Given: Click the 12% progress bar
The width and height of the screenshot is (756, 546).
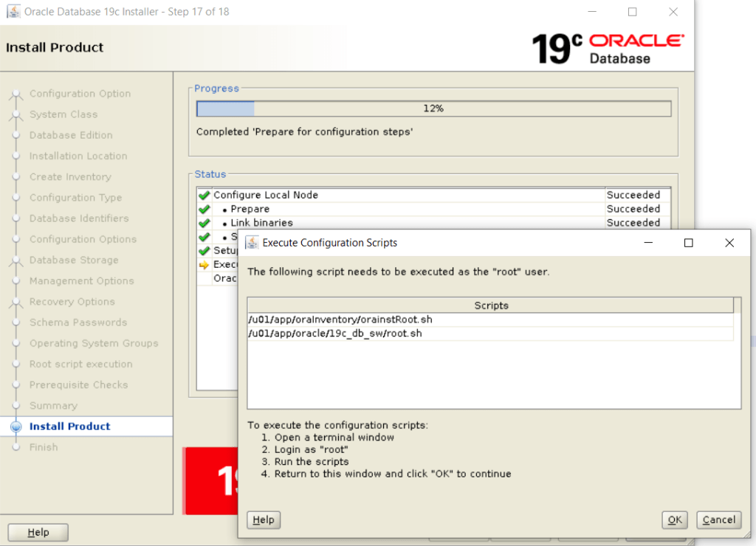Looking at the screenshot, I should click(x=433, y=108).
